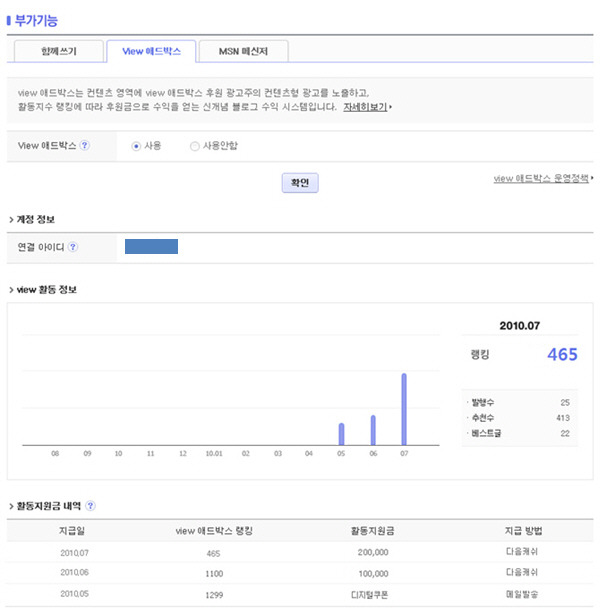Click the 메일발송 cell
The height and width of the screenshot is (613, 600).
point(522,594)
